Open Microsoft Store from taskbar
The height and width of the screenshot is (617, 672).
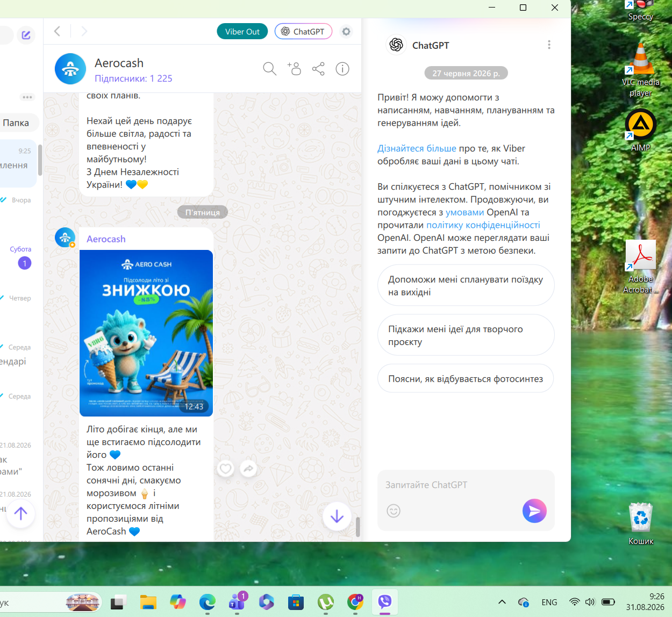pos(296,602)
